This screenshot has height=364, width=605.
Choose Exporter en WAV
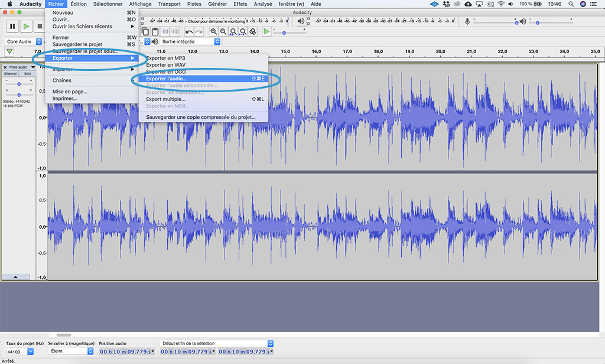tap(203, 65)
